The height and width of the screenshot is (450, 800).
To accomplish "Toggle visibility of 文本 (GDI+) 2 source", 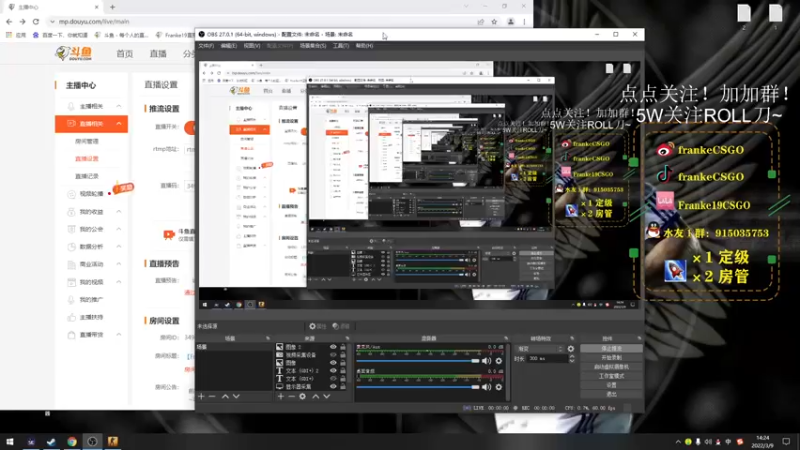I will point(333,371).
